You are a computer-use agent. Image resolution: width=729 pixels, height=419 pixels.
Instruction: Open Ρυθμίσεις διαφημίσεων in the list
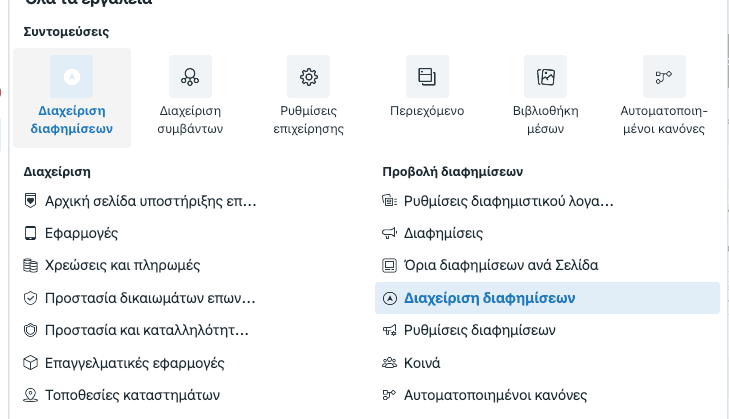[479, 330]
